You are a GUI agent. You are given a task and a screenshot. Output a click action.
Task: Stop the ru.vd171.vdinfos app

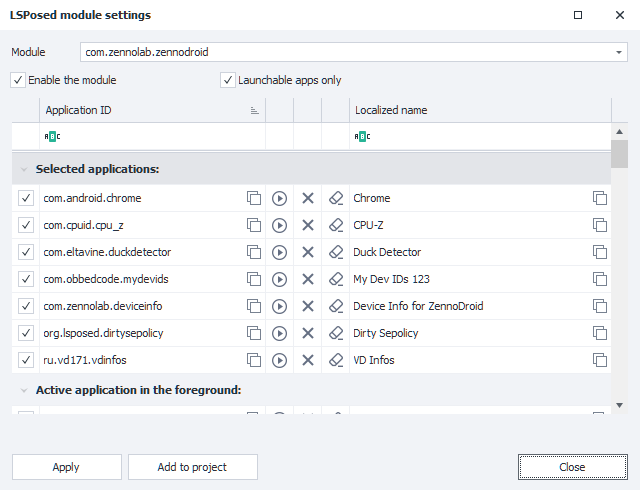pos(308,360)
